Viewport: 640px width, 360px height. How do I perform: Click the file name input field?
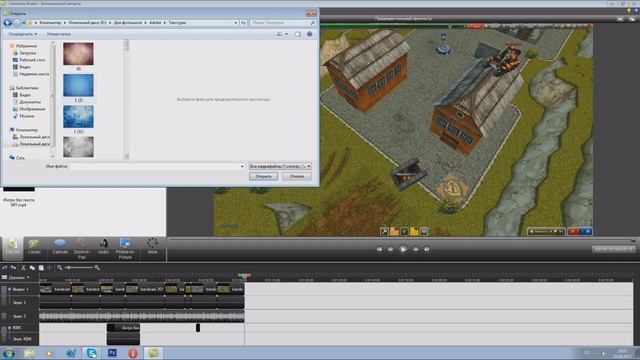click(x=158, y=167)
